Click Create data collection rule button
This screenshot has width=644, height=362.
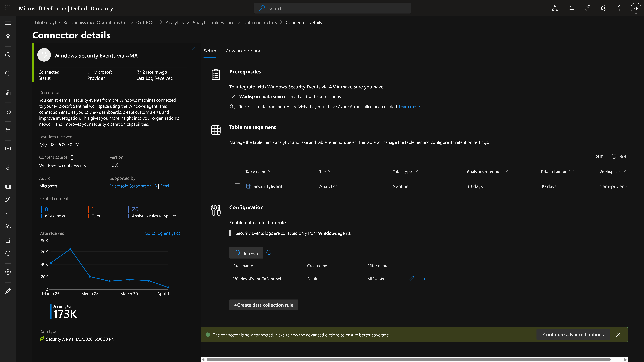pyautogui.click(x=263, y=305)
